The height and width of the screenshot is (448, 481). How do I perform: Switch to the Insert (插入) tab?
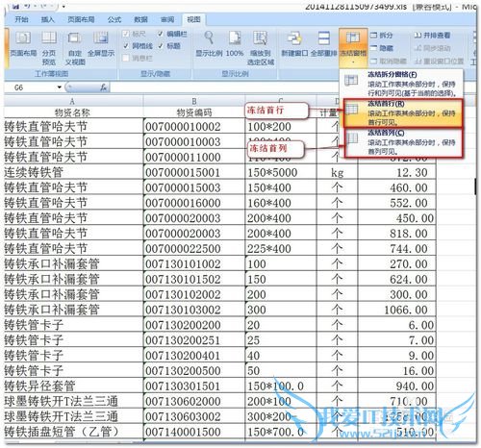pyautogui.click(x=47, y=19)
